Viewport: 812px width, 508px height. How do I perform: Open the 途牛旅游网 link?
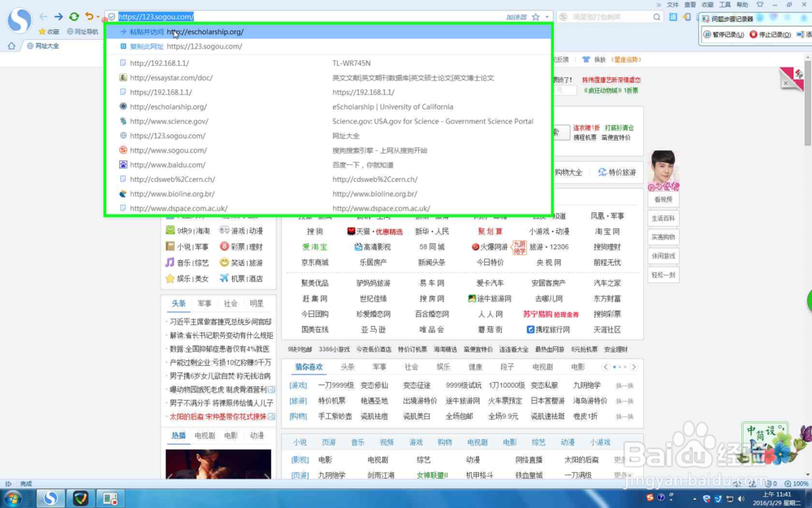pyautogui.click(x=490, y=298)
